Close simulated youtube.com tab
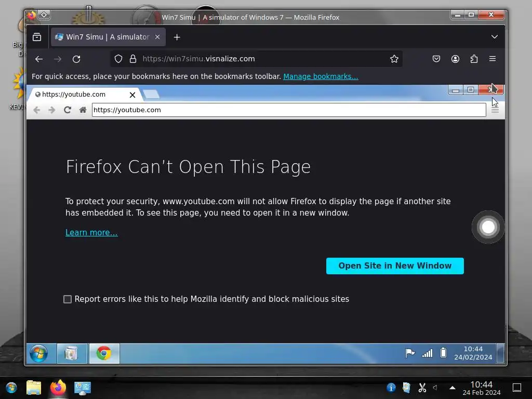 pos(132,95)
